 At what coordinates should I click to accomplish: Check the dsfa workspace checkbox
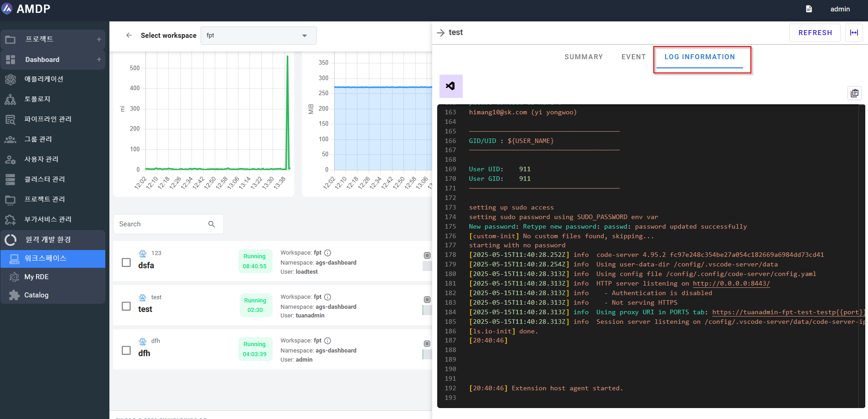126,262
